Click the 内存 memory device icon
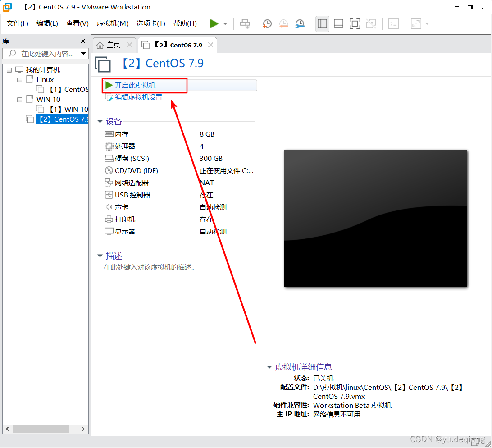Viewport: 492px width, 448px height. click(109, 134)
